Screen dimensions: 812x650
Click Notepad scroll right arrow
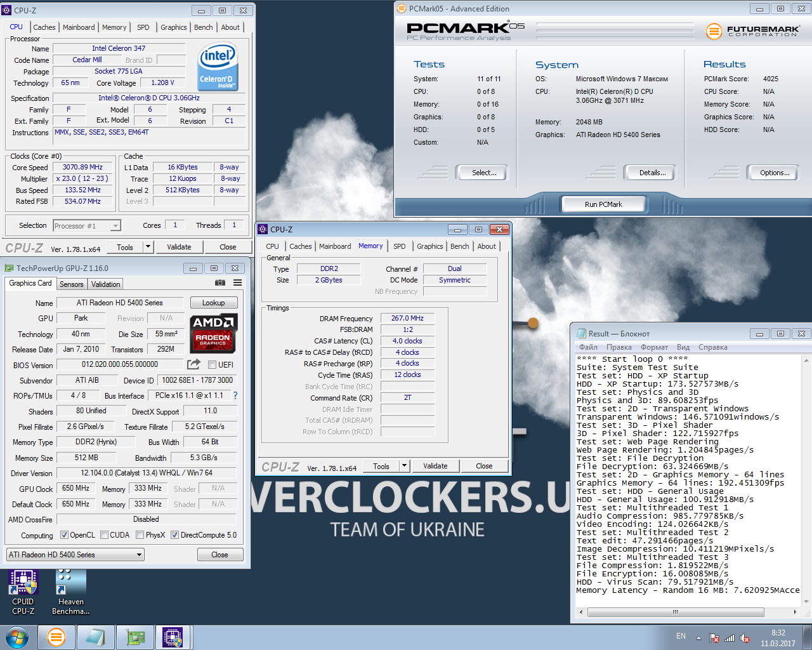pos(795,612)
